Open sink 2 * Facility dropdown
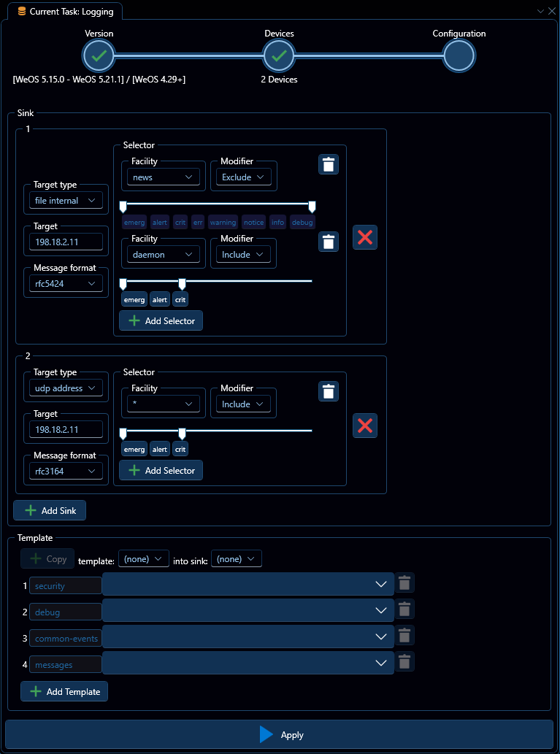The width and height of the screenshot is (560, 754). [164, 404]
